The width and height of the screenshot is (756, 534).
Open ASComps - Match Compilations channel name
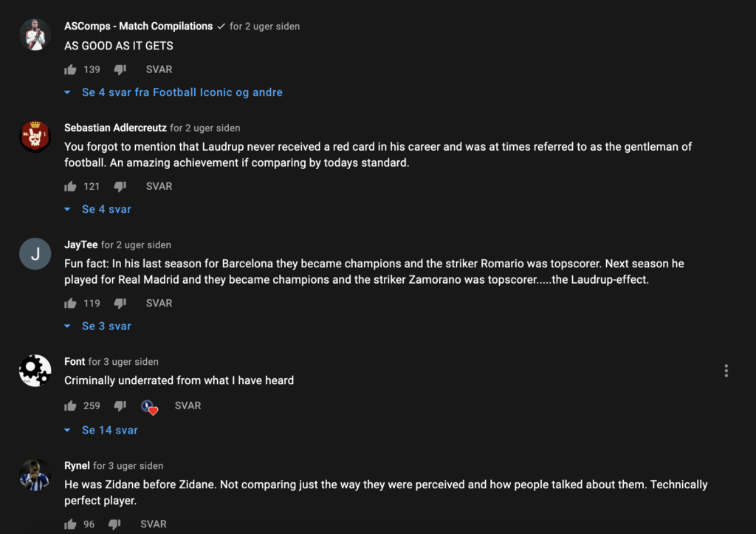pos(138,26)
